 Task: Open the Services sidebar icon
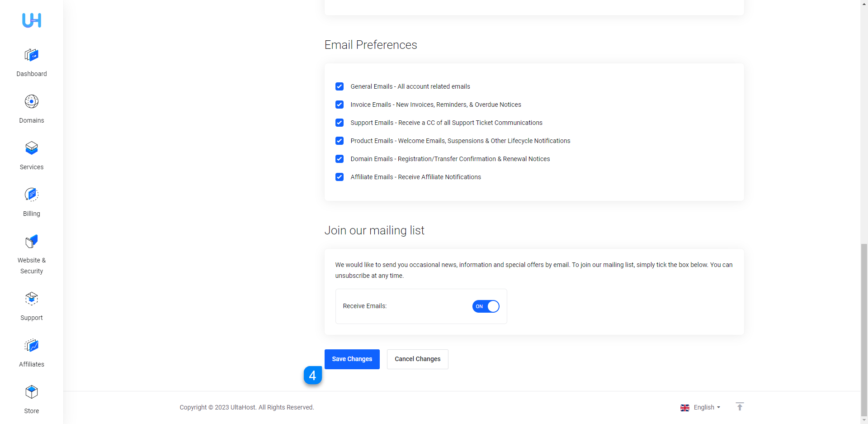tap(32, 148)
